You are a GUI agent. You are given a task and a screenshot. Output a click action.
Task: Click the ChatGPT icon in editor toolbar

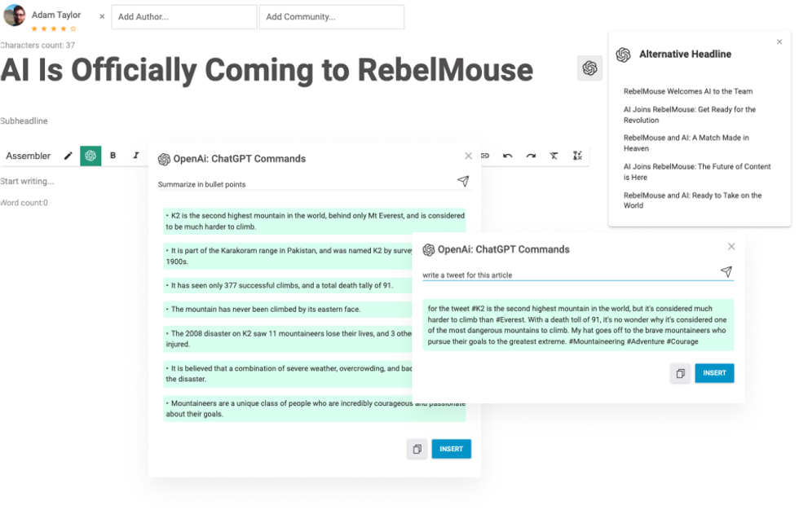click(x=90, y=156)
